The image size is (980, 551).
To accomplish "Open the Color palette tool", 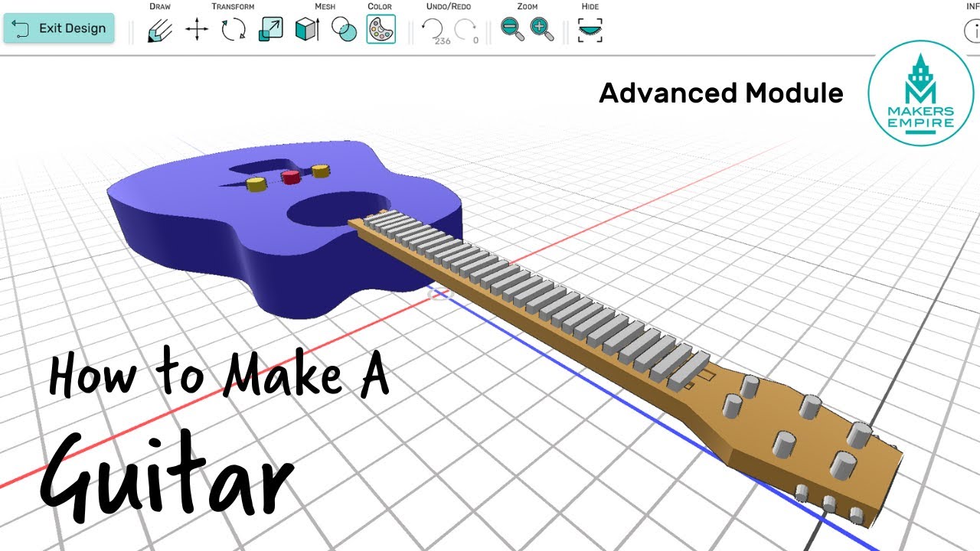I will pos(381,30).
